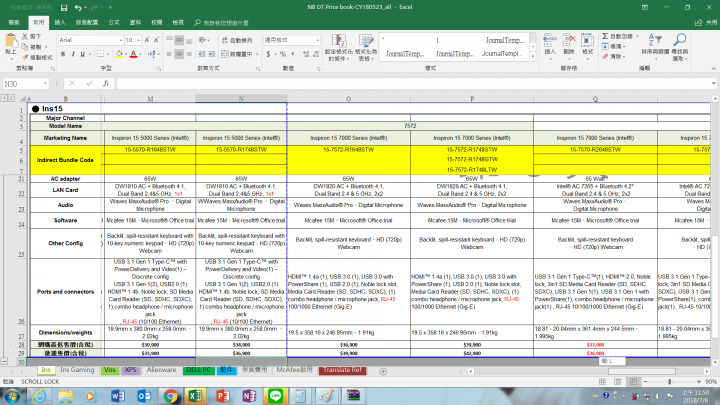Toggle underline formatting
Viewport: 720px width, 405px height.
click(x=83, y=54)
